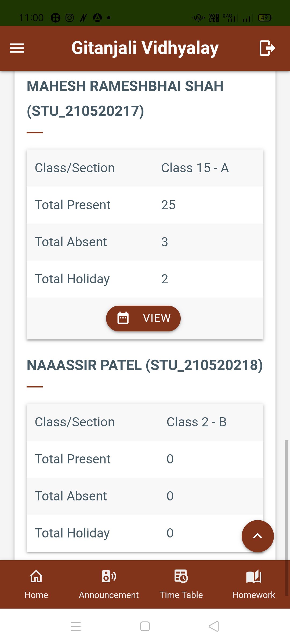Switch to the Time Table tab label
Viewport: 290px width, 644px height.
pos(181,595)
